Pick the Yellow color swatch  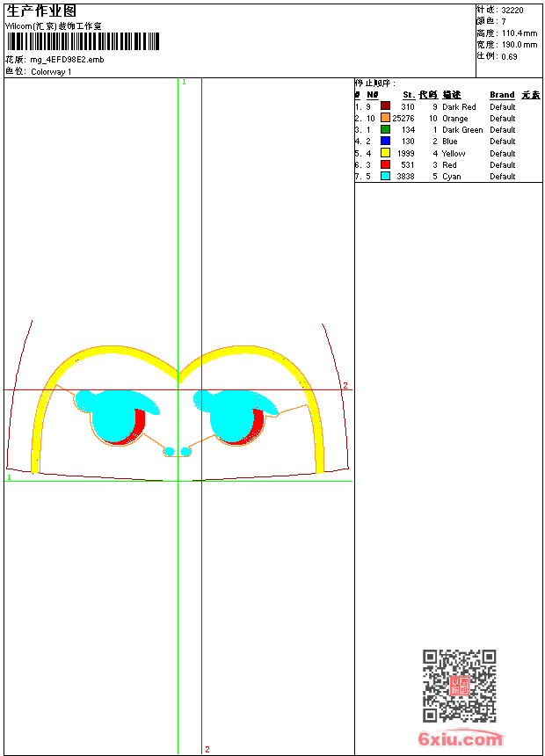385,153
